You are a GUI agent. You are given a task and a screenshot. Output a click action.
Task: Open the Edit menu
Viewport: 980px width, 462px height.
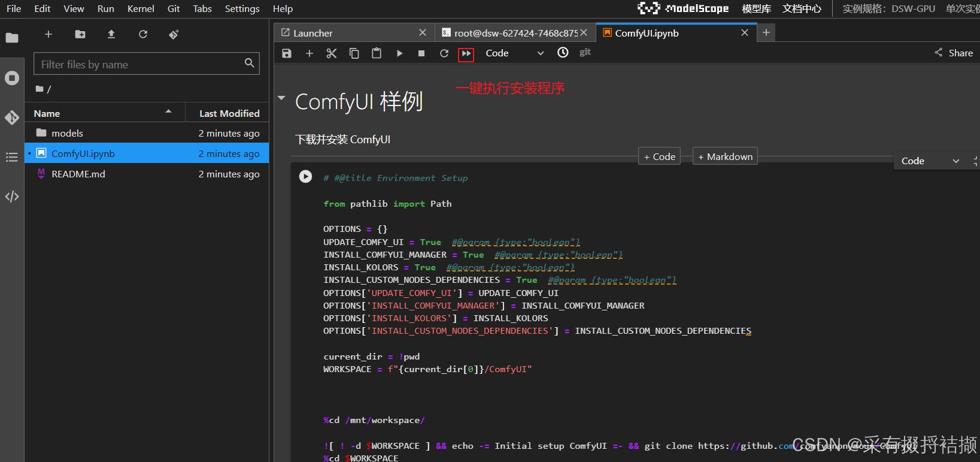click(43, 8)
